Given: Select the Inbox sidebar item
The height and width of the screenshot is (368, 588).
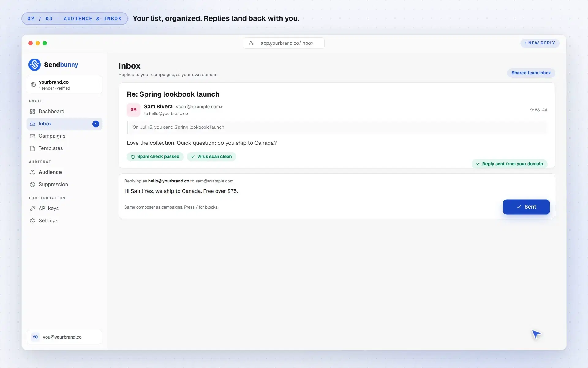Looking at the screenshot, I should click(64, 124).
